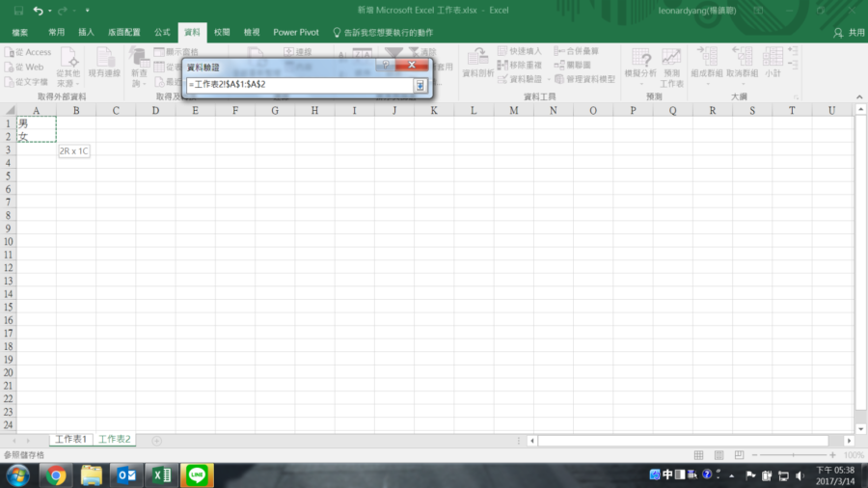Switch to the 公式 ribbon tab

(x=162, y=32)
